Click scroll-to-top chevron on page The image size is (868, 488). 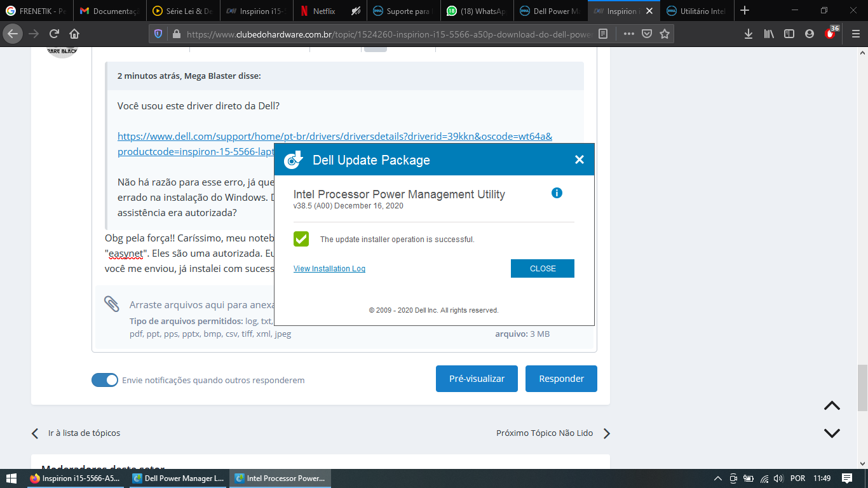click(x=832, y=405)
